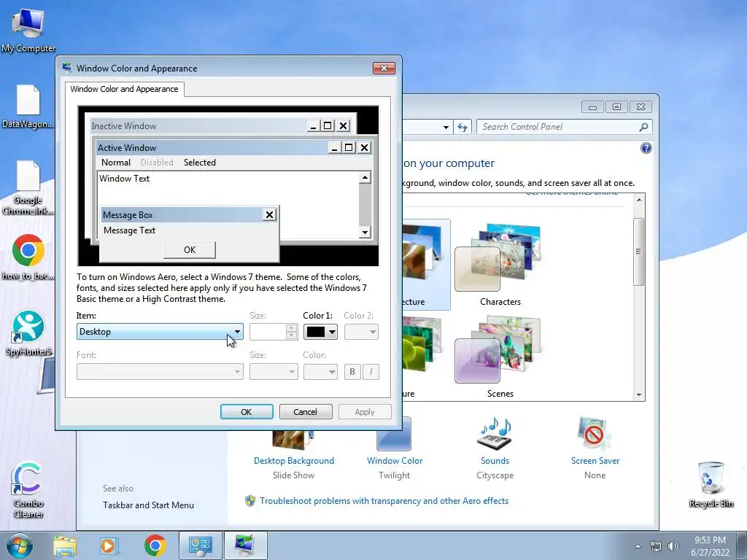
Task: Launch Chrome 'how to bac...' desktop shortcut
Action: point(28,256)
